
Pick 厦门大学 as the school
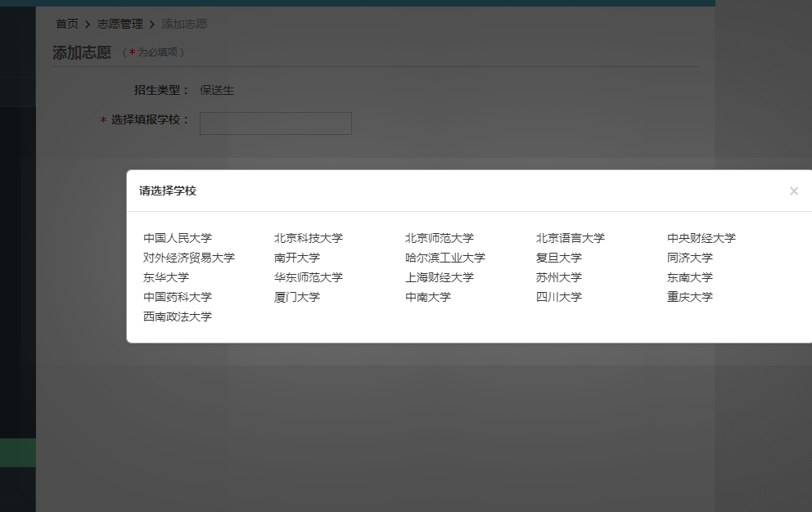click(x=297, y=297)
